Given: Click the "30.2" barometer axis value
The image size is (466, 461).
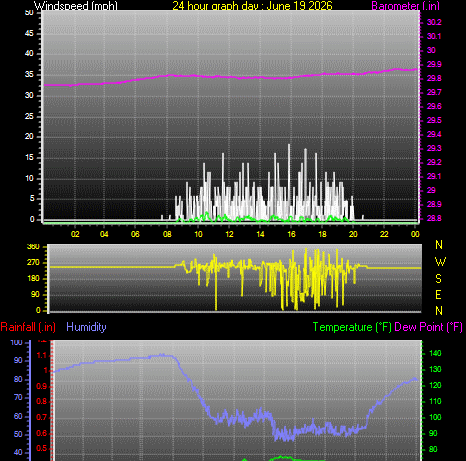Looking at the screenshot, I should (434, 22).
